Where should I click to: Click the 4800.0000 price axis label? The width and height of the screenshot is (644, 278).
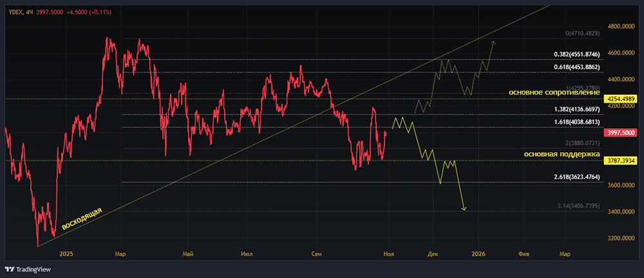point(621,26)
